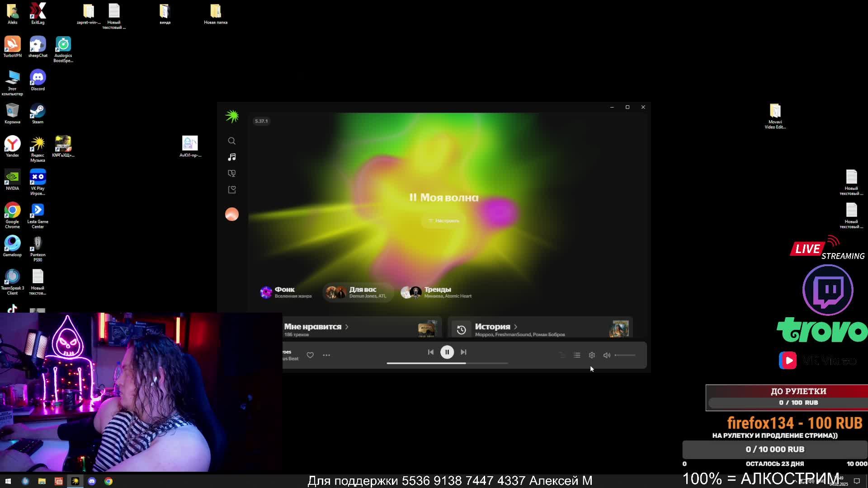Open the collection icon with heart in sidebar
Screen dimensions: 868x488
tap(231, 190)
